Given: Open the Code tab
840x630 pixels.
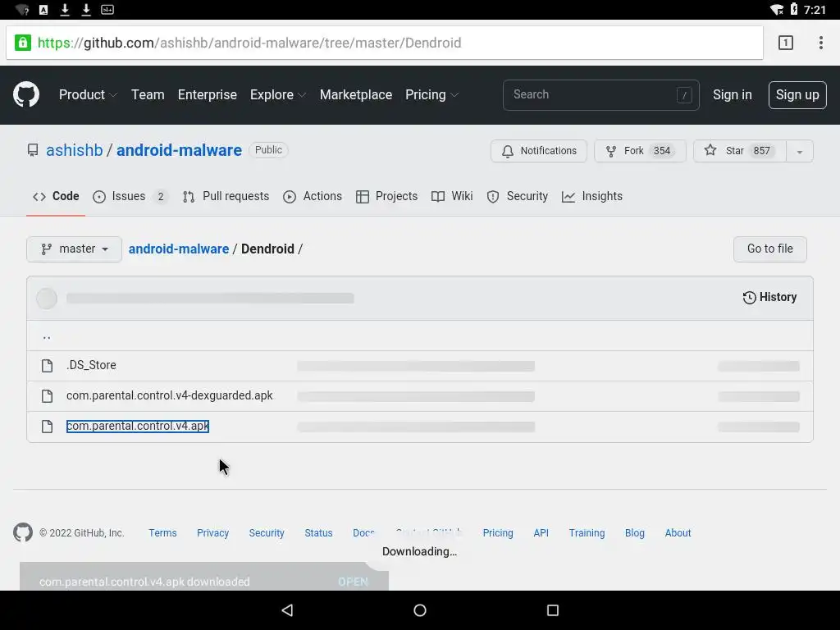Looking at the screenshot, I should click(x=56, y=196).
